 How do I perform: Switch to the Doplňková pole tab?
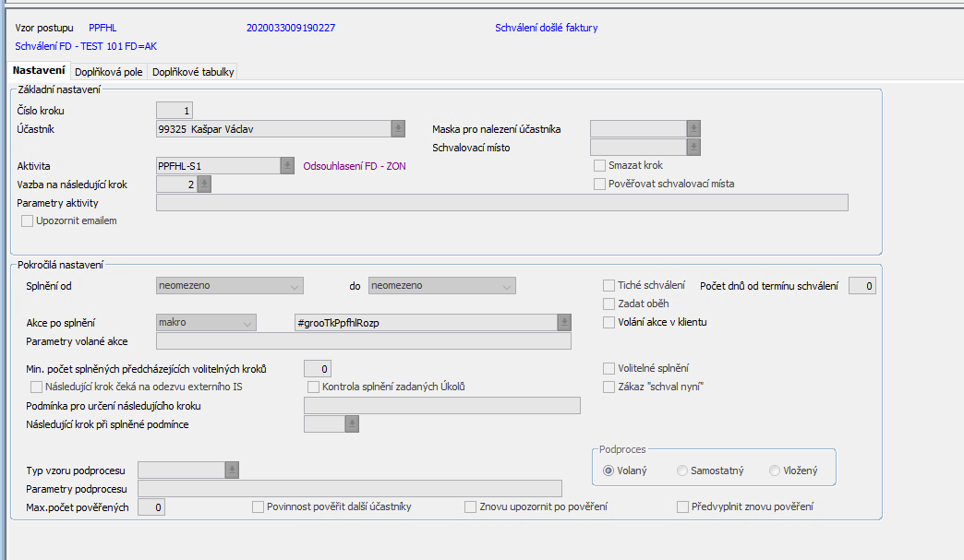pos(108,72)
